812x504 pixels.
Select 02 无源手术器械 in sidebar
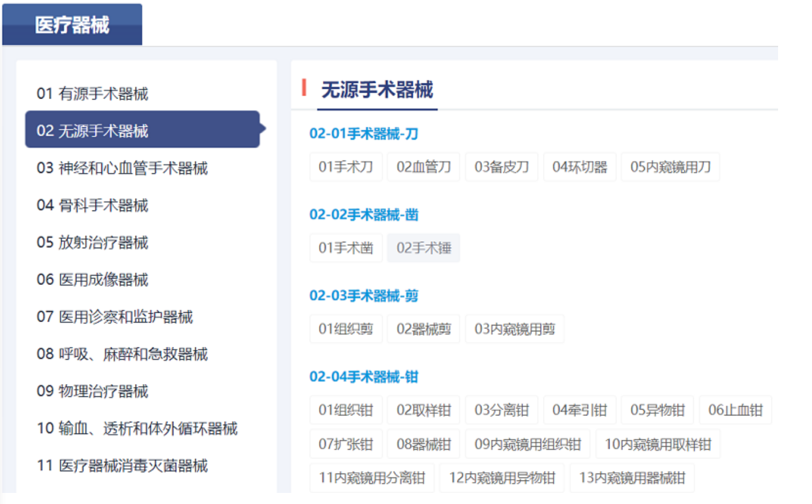[92, 131]
